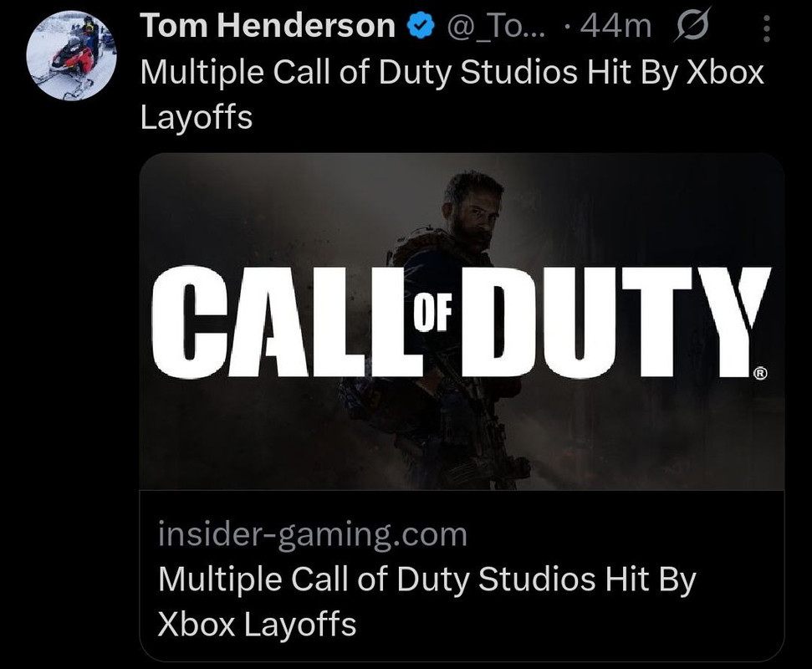The image size is (812, 669).
Task: Open the Call of Duty link card image
Action: (x=462, y=322)
